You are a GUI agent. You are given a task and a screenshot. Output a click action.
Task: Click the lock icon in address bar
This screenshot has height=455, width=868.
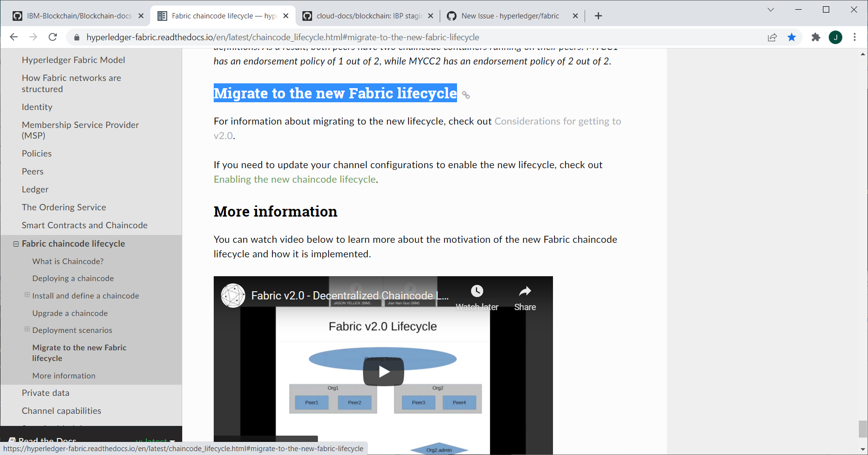coord(76,37)
